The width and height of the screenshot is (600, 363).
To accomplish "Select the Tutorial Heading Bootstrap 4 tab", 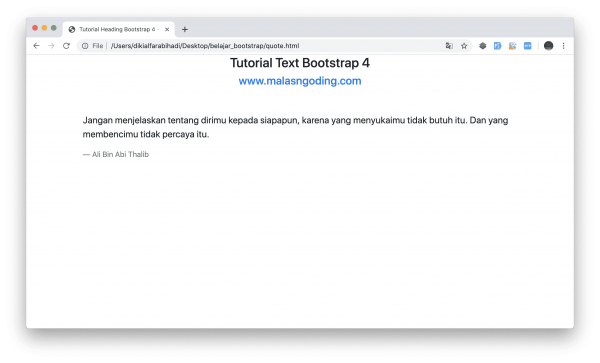I will (119, 29).
